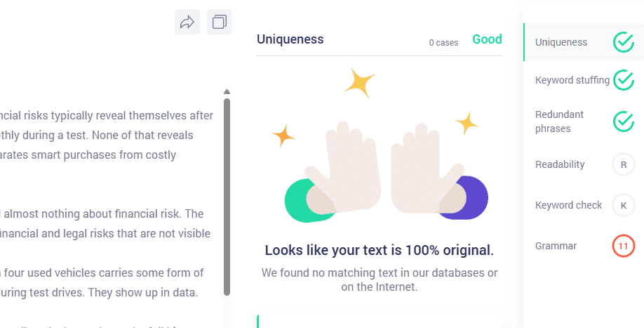Show the Grammar issues list
The width and height of the screenshot is (644, 328).
[x=556, y=246]
